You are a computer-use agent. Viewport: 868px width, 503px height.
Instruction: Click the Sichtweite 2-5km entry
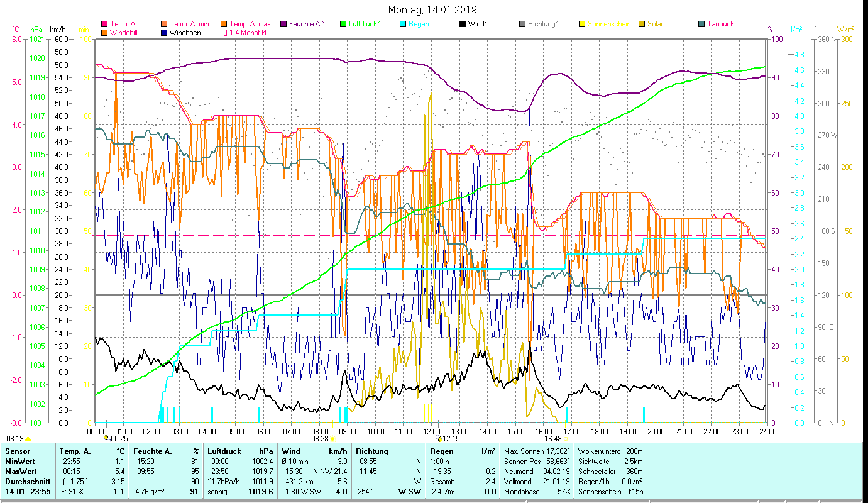(610, 462)
